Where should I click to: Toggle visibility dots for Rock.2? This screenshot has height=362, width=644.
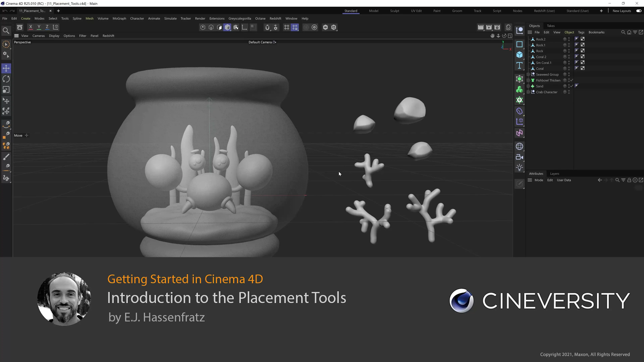point(569,39)
